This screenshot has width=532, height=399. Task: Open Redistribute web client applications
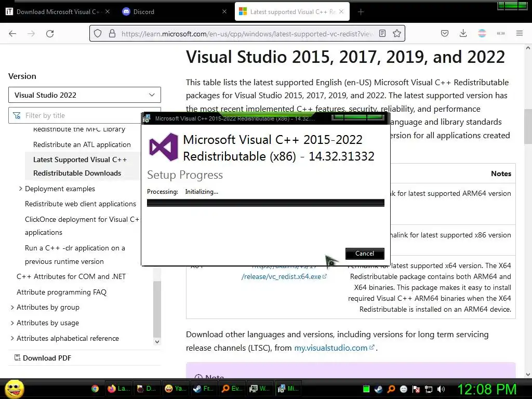pos(81,204)
